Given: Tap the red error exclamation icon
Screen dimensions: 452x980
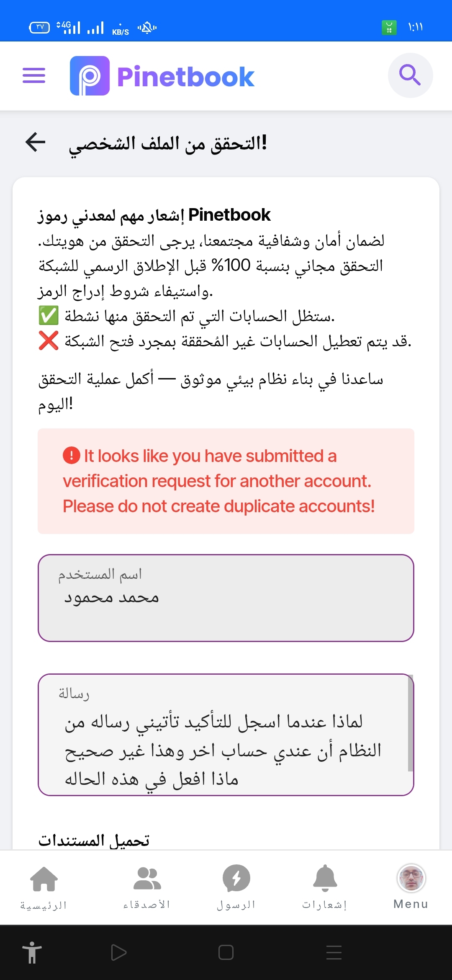Looking at the screenshot, I should [x=72, y=455].
